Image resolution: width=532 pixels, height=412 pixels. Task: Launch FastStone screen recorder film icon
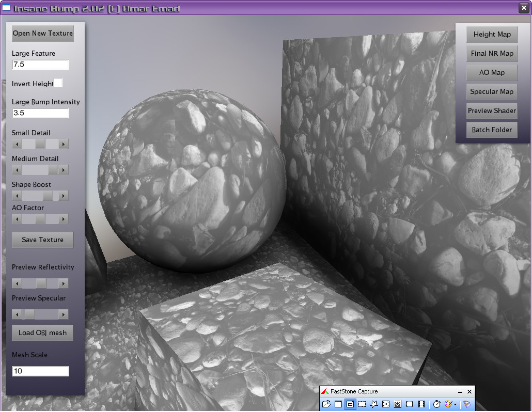(x=421, y=404)
